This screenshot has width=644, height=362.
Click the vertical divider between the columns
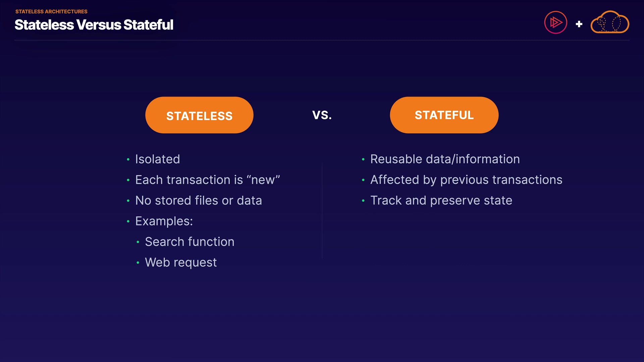pos(322,210)
